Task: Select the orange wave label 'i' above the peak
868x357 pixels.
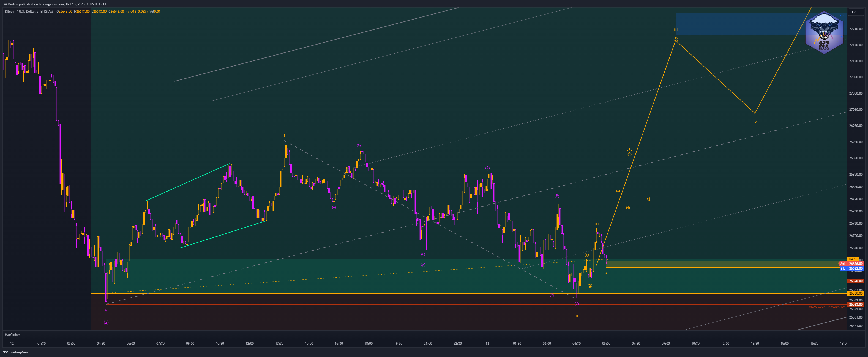Action: coord(284,135)
